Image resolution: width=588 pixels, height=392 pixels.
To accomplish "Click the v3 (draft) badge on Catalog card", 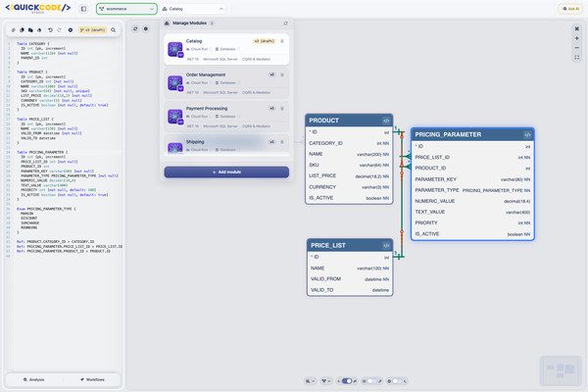I will click(x=264, y=41).
